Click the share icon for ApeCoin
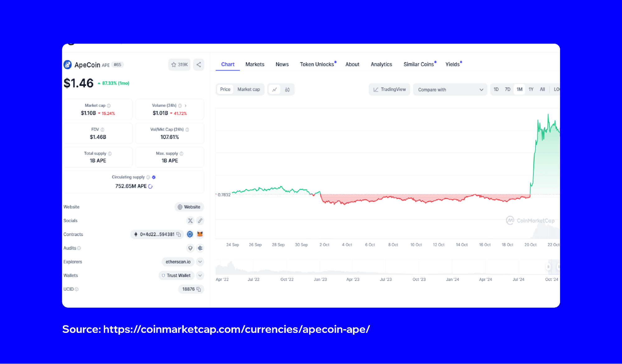Image resolution: width=622 pixels, height=364 pixels. (198, 65)
